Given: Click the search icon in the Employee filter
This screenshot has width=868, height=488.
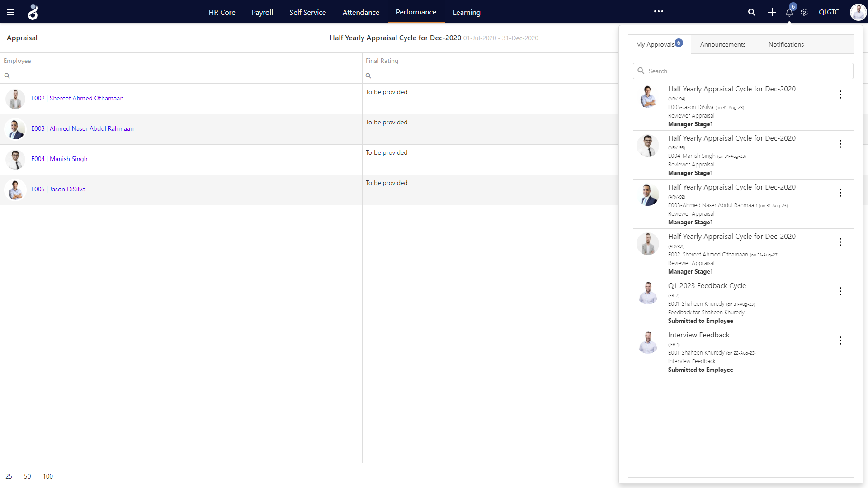Looking at the screenshot, I should tap(7, 76).
